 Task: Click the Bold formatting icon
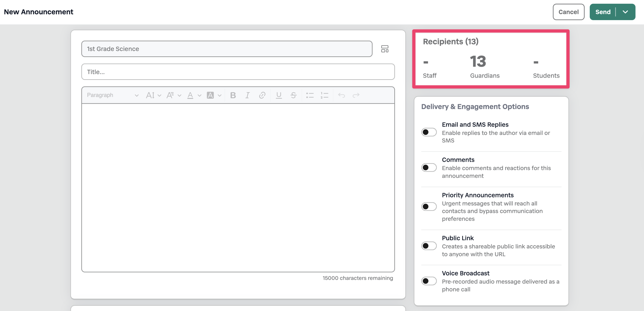[x=233, y=95]
